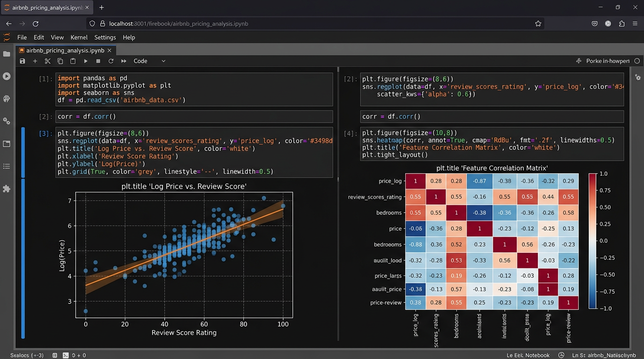Restart and run all cells fast-forward icon

pos(124,61)
